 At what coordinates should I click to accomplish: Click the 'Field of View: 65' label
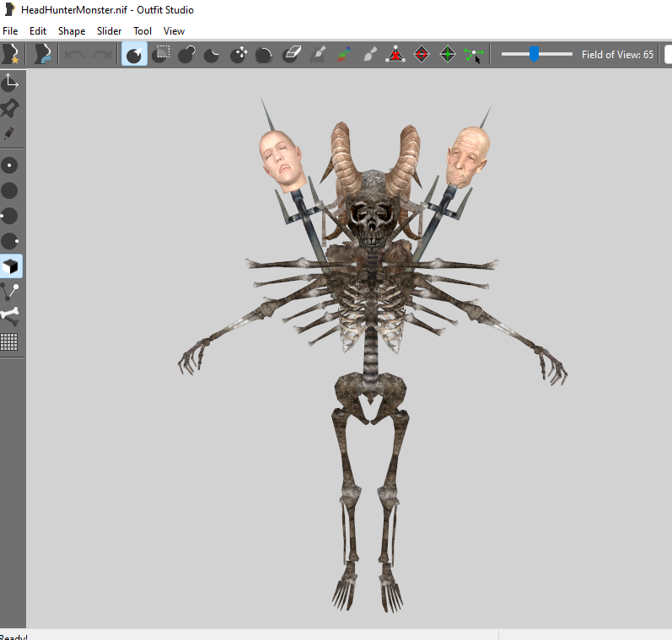coord(617,55)
